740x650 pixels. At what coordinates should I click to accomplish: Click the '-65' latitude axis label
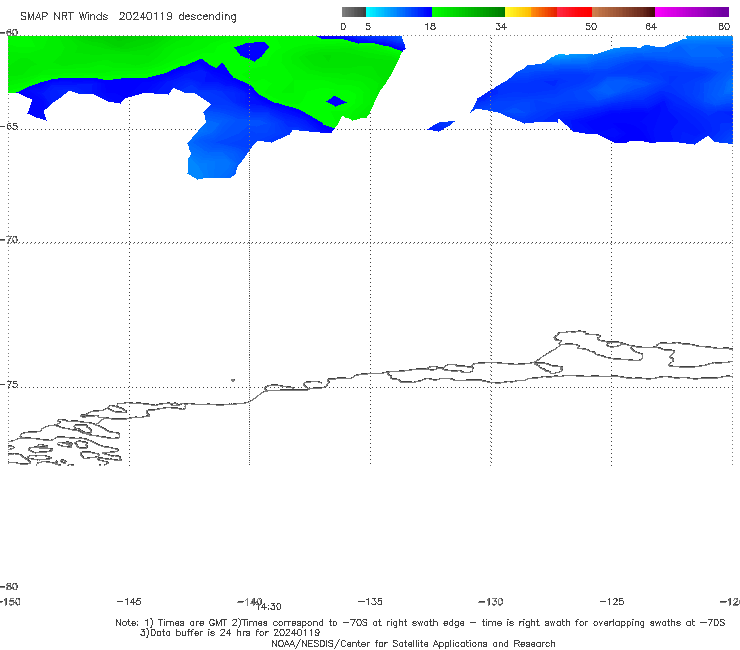click(9, 127)
